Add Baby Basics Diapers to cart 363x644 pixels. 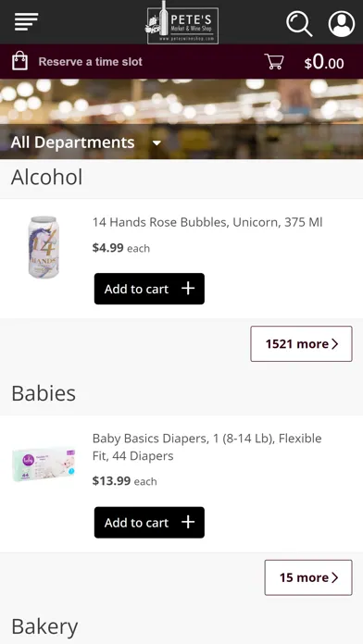149,523
